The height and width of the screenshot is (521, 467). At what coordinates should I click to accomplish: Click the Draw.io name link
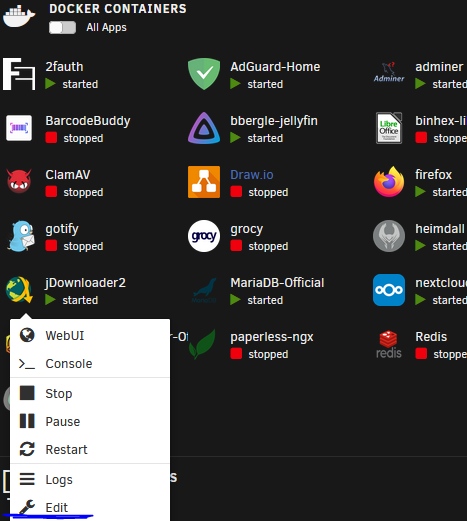(x=252, y=175)
